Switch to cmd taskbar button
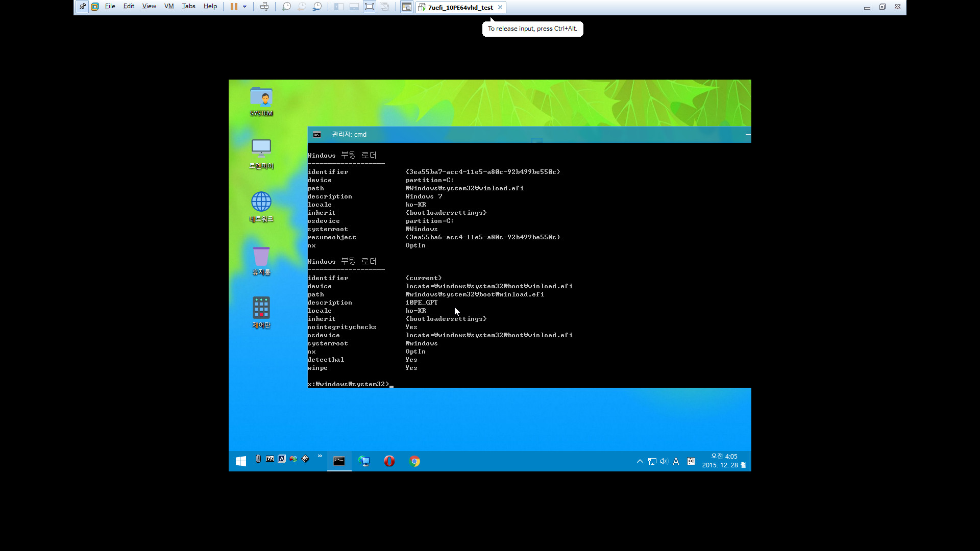 [339, 461]
